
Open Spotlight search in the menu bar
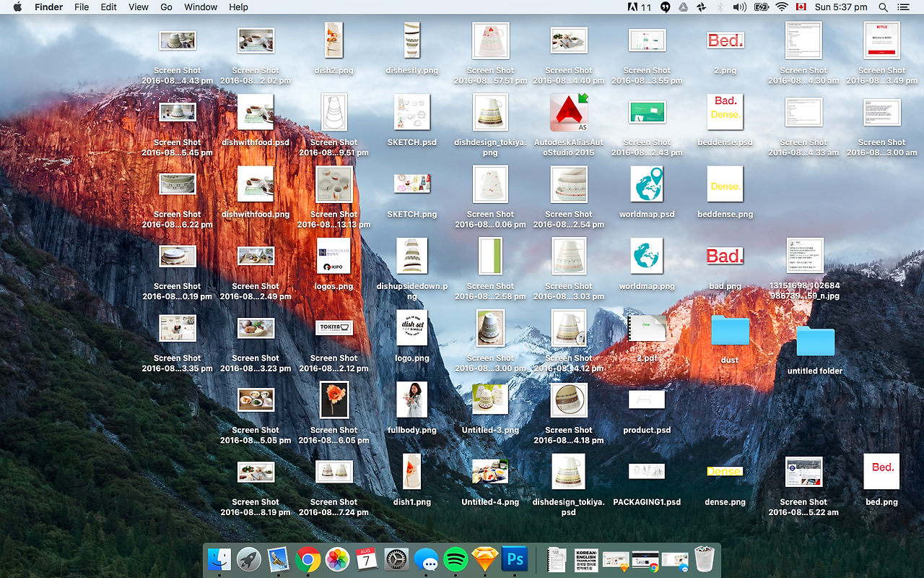(x=883, y=7)
